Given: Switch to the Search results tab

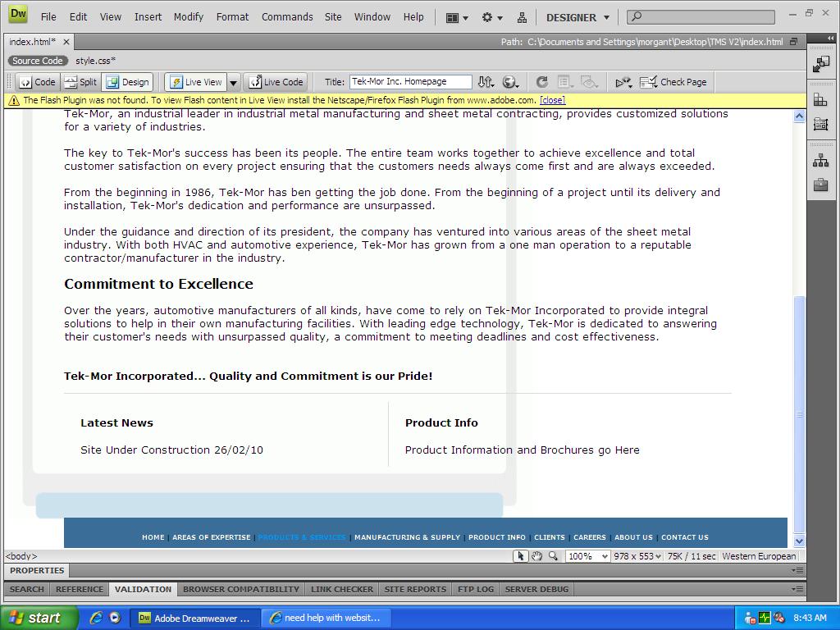Looking at the screenshot, I should point(27,589).
